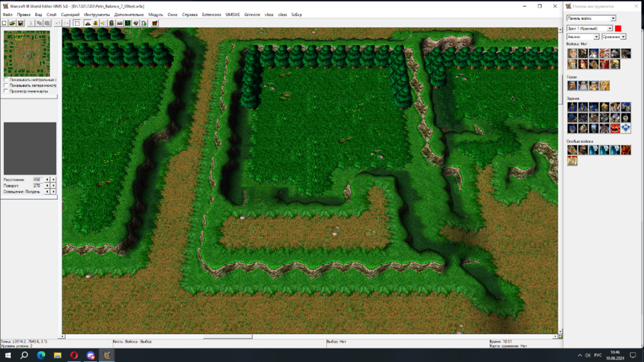Select the first hero icon under Heroes

[572, 85]
